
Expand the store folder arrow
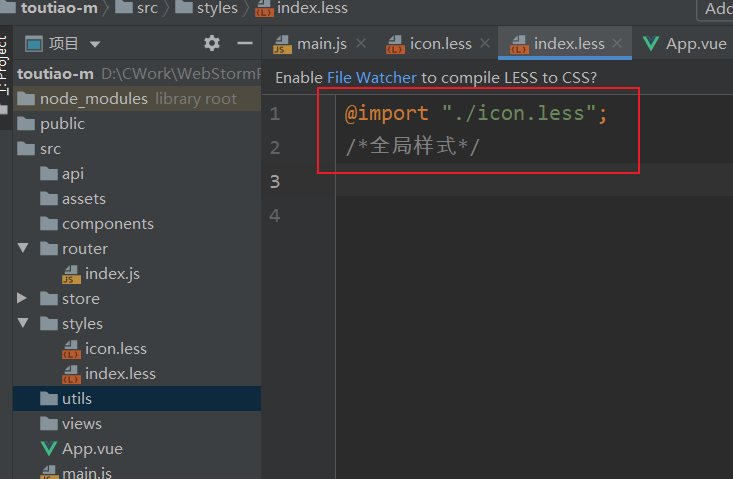pos(22,298)
